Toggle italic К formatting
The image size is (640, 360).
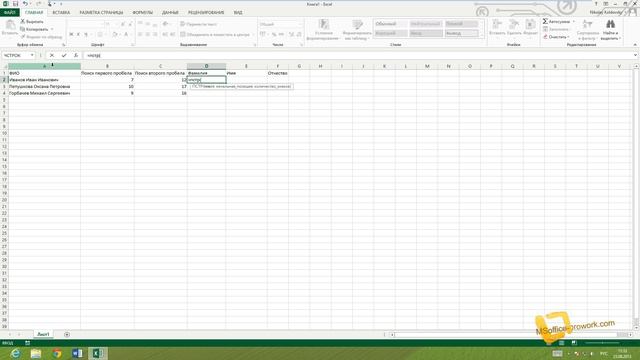[78, 35]
